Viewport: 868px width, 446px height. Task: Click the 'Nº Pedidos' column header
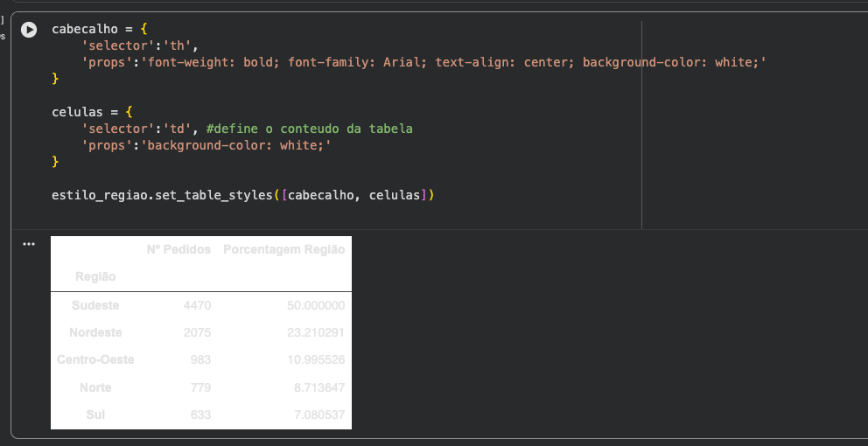click(178, 249)
